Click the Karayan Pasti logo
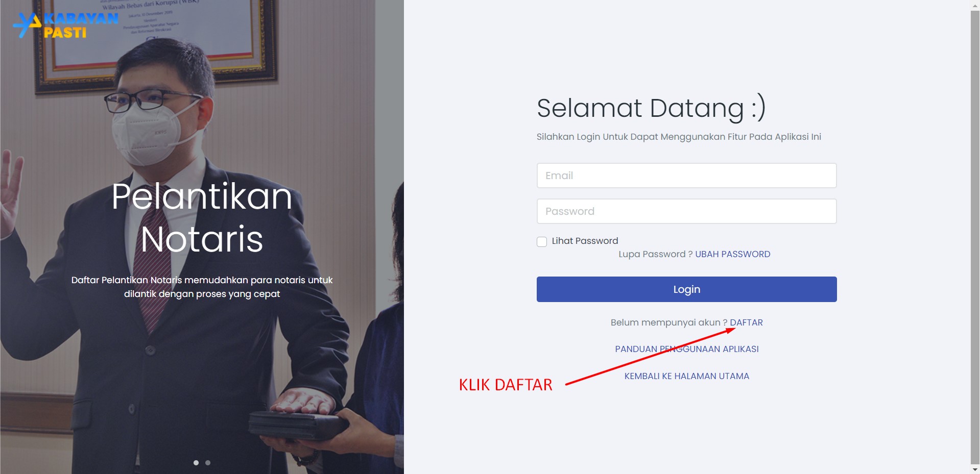The image size is (980, 474). pos(65,25)
